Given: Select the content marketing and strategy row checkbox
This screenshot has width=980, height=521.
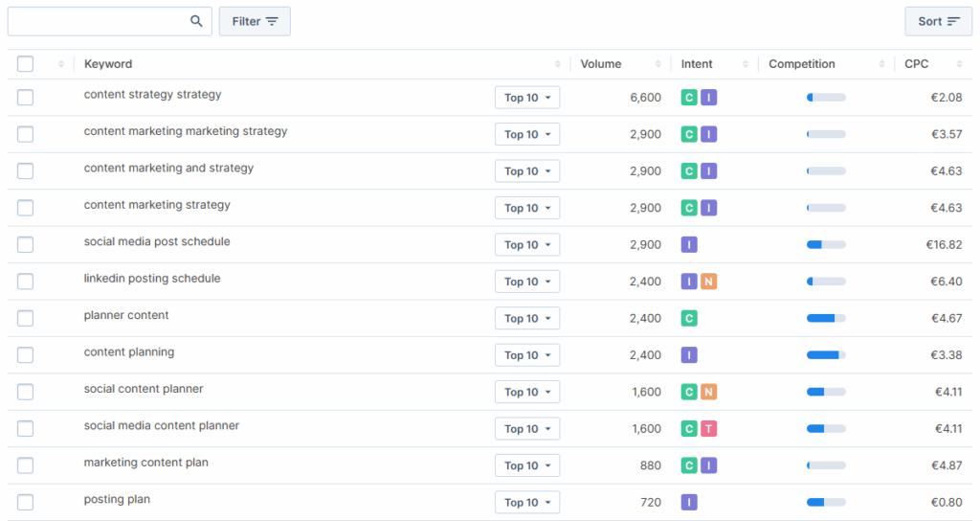Looking at the screenshot, I should click(26, 170).
